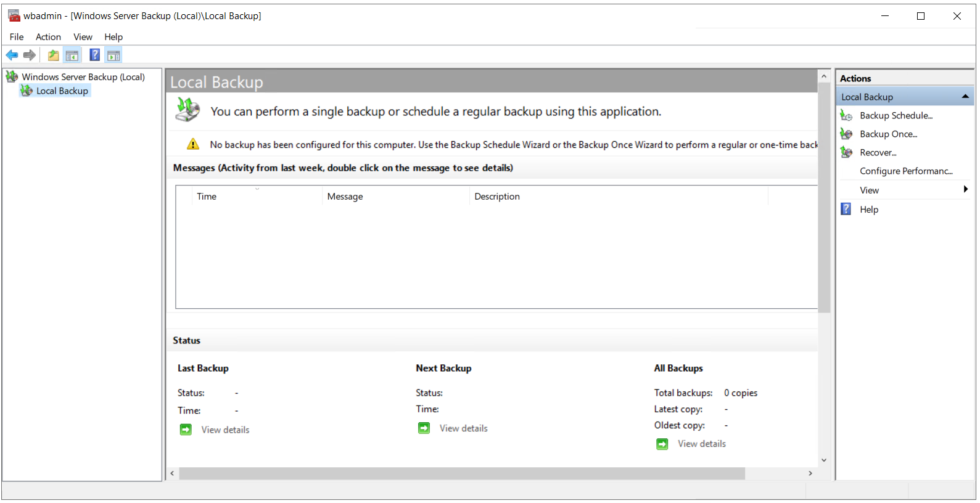This screenshot has width=980, height=503.
Task: Click the Forward arrow in the toolbar
Action: [x=30, y=55]
